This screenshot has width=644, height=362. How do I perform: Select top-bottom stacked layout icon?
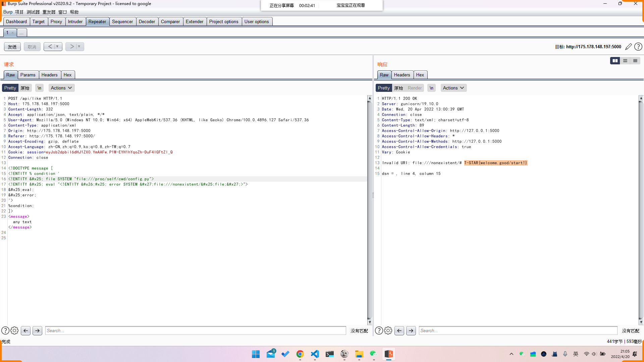(625, 61)
